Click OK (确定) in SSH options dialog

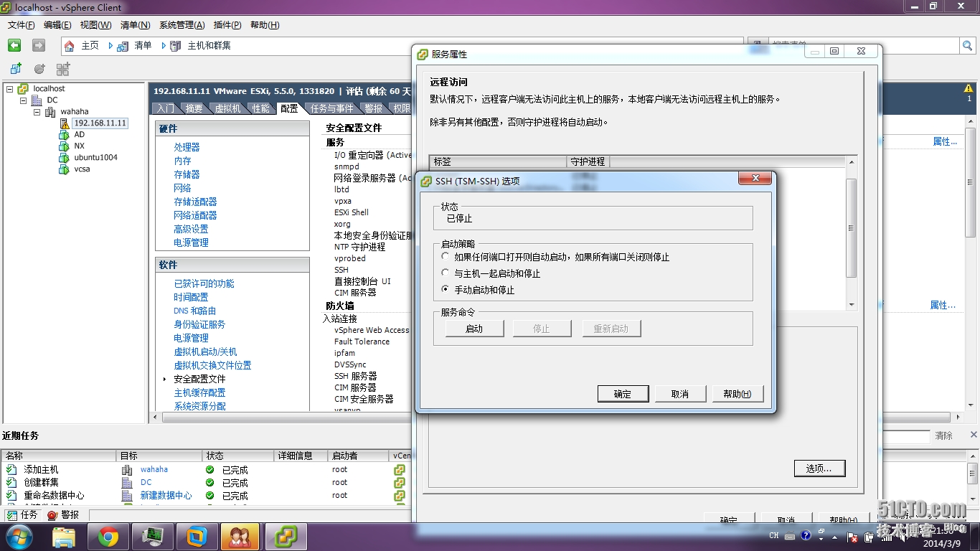pos(623,394)
